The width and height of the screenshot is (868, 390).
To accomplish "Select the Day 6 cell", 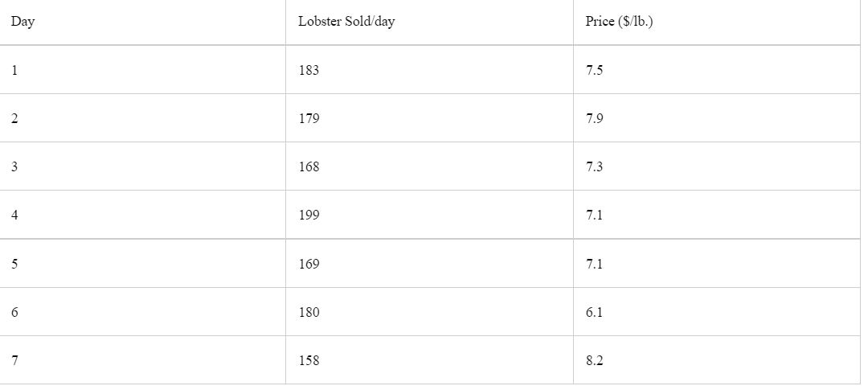I will pos(142,312).
